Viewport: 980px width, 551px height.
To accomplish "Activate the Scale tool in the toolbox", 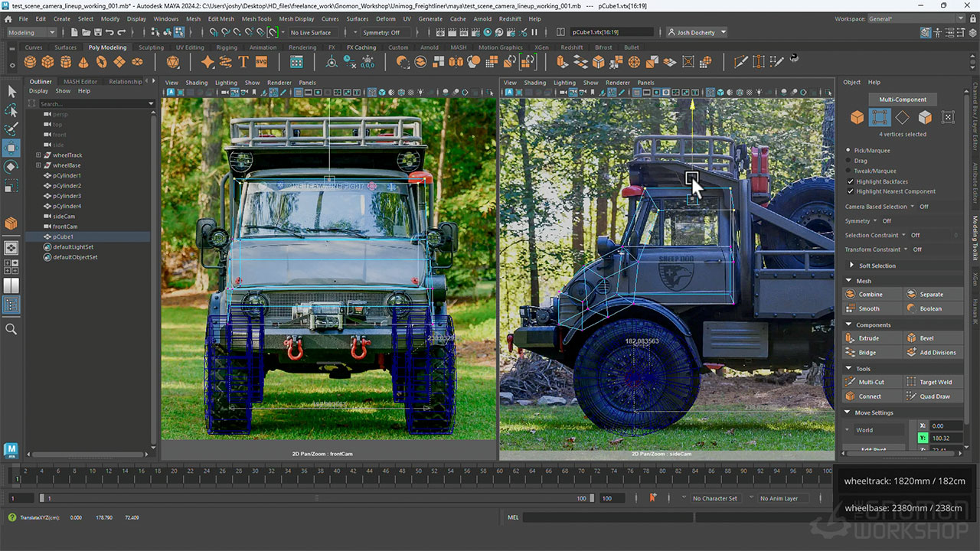I will [x=11, y=186].
